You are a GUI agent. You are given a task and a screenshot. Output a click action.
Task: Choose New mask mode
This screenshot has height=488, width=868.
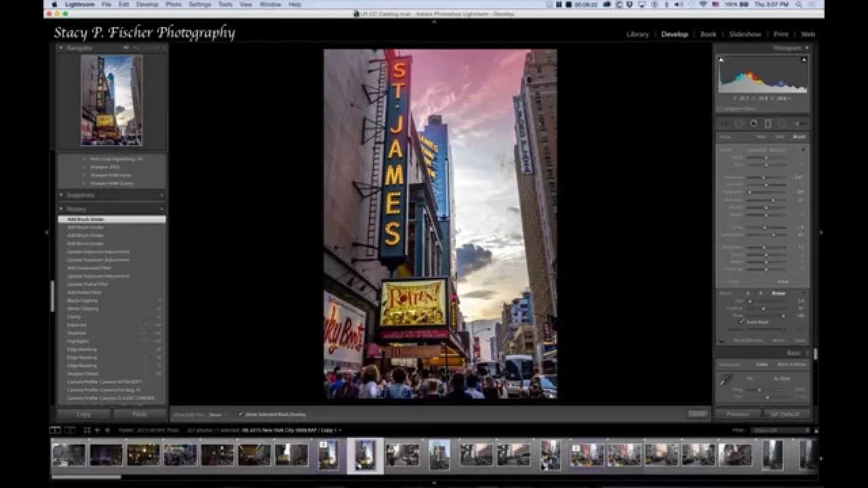761,136
